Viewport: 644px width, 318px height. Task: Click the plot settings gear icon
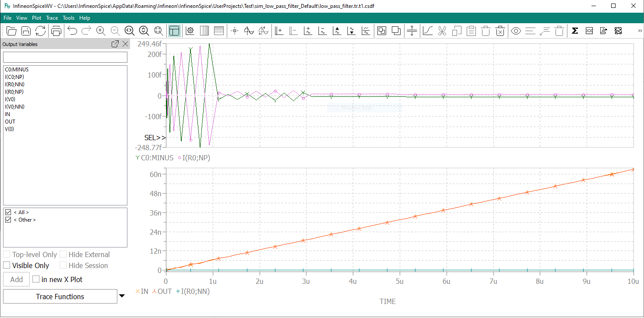[x=190, y=31]
